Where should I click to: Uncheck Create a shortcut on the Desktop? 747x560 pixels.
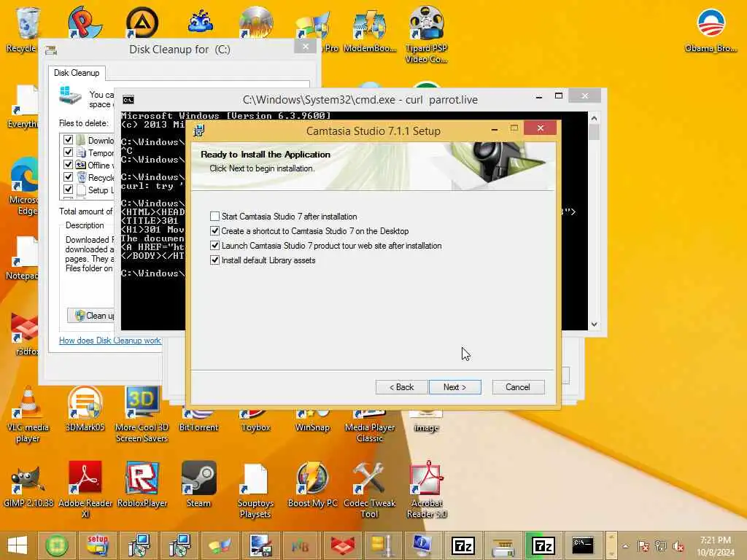coord(215,231)
